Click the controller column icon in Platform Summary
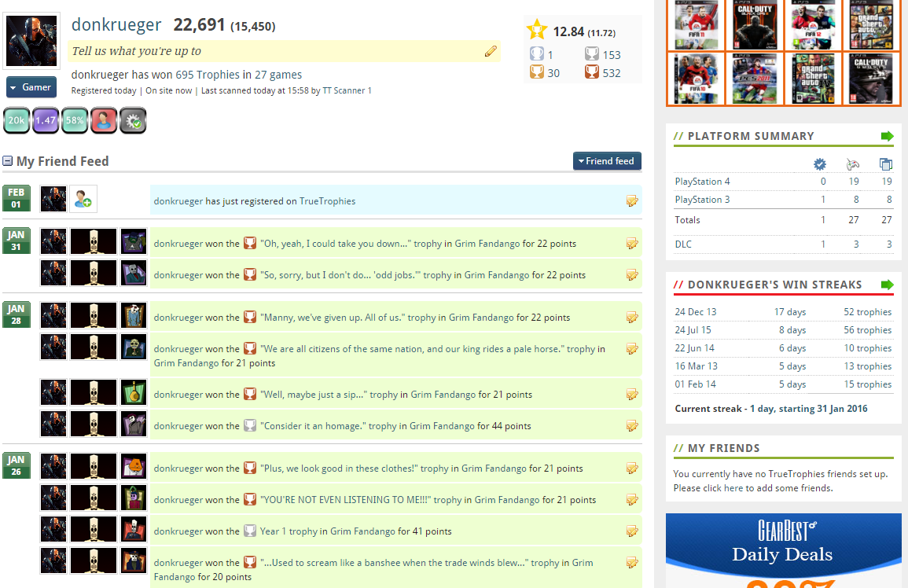Image resolution: width=908 pixels, height=588 pixels. 852,164
